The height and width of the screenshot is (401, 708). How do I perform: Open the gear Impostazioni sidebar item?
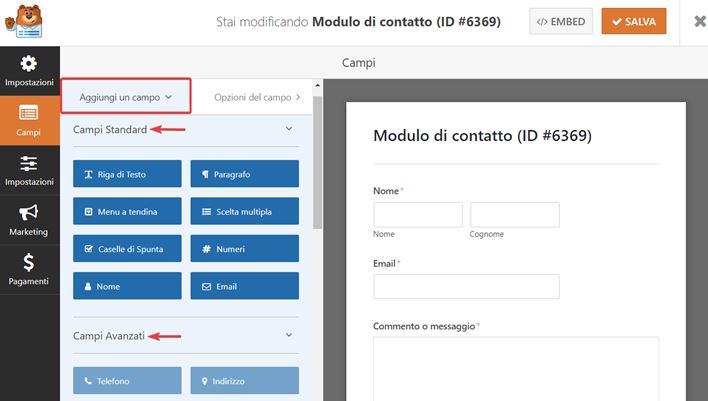pos(29,71)
